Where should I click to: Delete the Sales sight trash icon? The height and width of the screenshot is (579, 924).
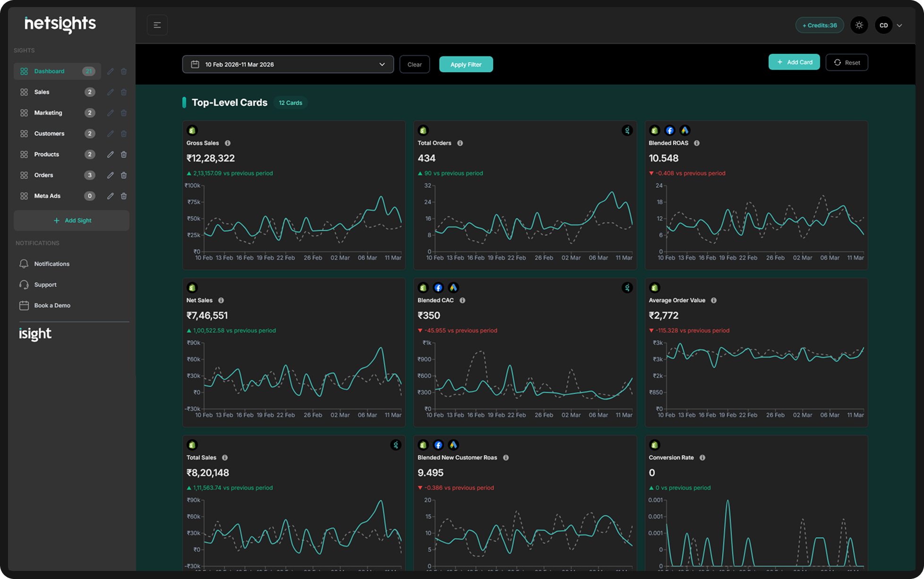coord(124,92)
